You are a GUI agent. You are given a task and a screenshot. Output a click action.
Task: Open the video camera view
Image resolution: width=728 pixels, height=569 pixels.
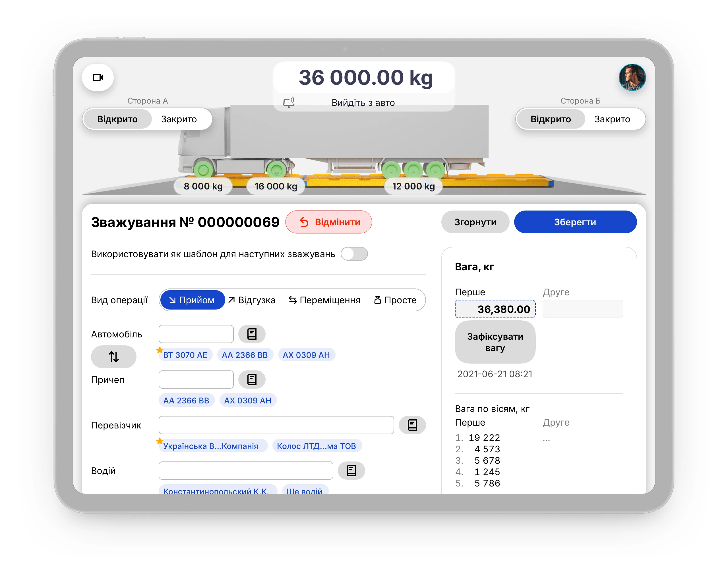click(x=98, y=77)
